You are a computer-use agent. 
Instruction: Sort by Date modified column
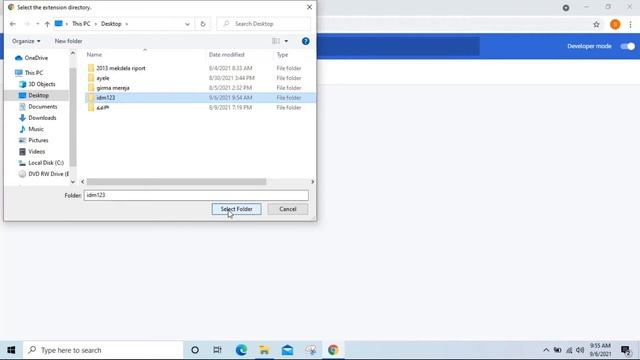pos(227,55)
